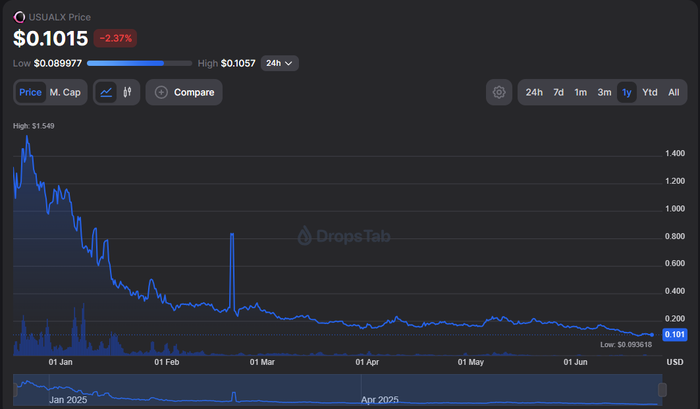
Task: Click the USD currency label
Action: (675, 362)
